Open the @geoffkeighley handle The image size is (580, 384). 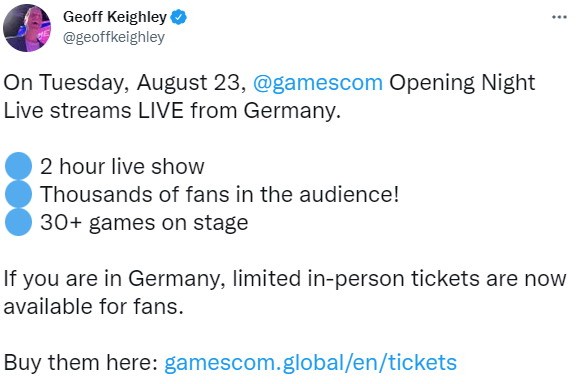(x=114, y=37)
